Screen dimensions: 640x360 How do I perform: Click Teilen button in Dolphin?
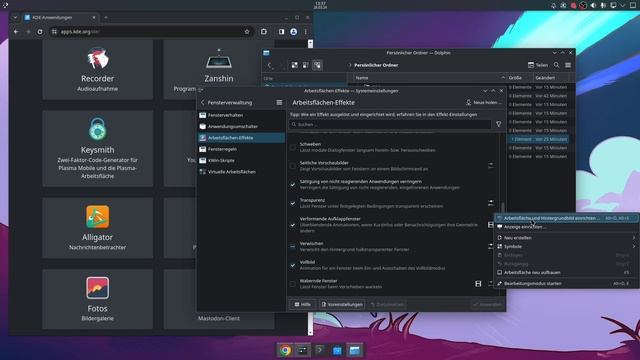[538, 65]
